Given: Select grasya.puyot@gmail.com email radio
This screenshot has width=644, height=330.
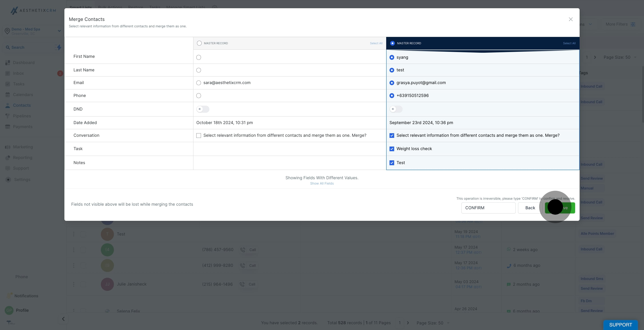Looking at the screenshot, I should [x=392, y=83].
